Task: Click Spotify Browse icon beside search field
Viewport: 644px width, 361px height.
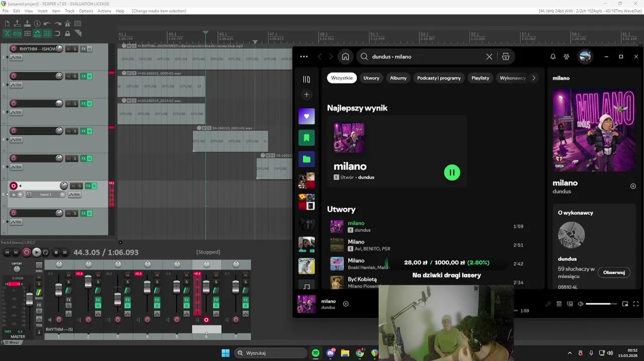Action: [x=505, y=57]
